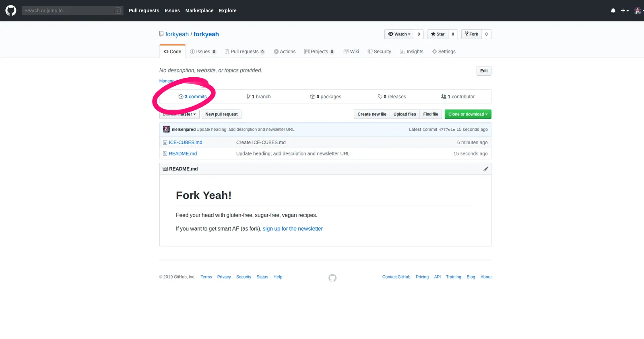Go to Marketplace
644x339 pixels.
[199, 10]
